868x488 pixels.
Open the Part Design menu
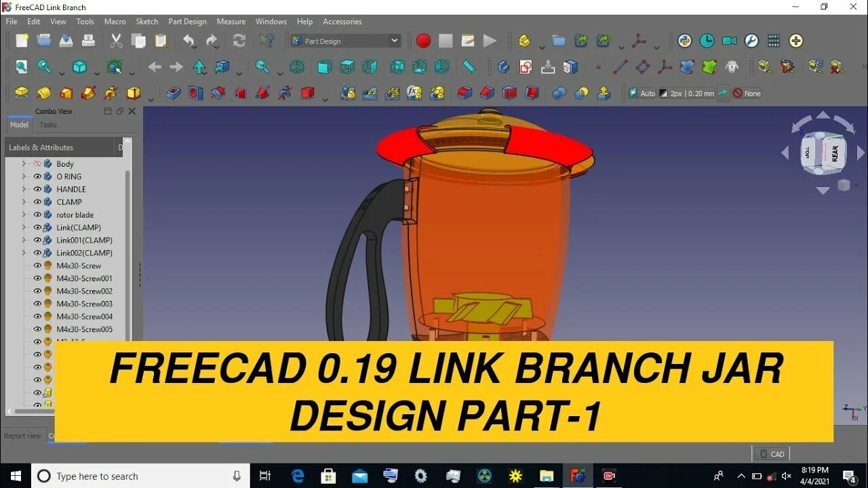click(x=187, y=22)
